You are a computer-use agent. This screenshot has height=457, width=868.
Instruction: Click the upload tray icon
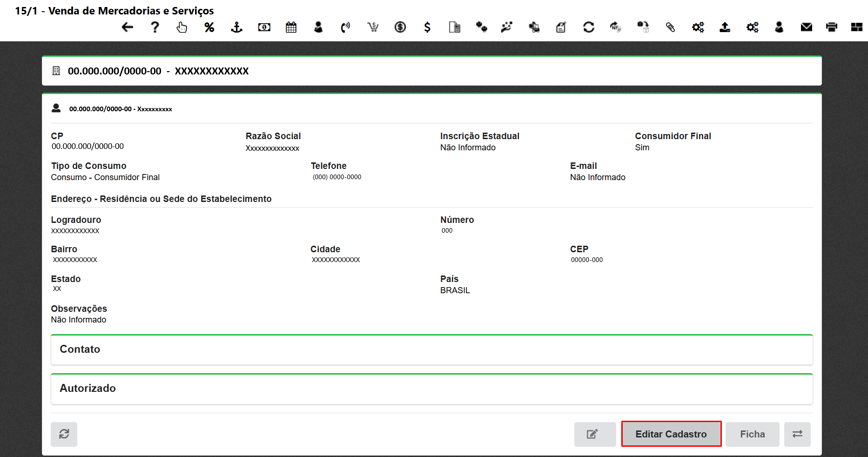point(725,27)
